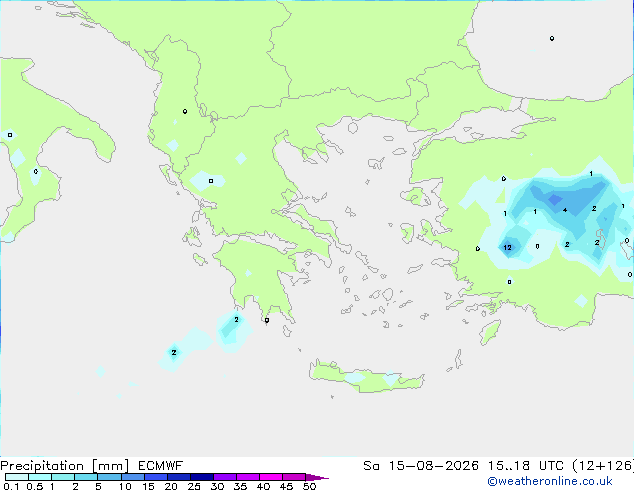Select the lightest legend swatch above 0.1
Screen dimensions: 634x490
[17, 477]
